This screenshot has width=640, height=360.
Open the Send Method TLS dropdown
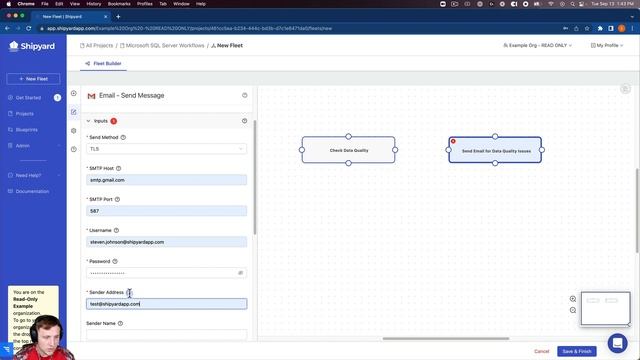(x=166, y=149)
